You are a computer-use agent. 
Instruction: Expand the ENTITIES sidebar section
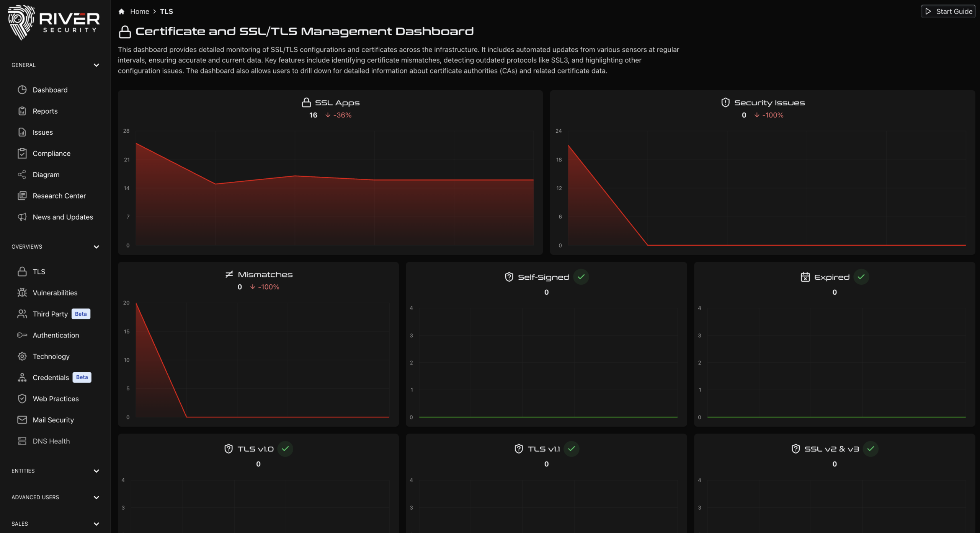96,471
